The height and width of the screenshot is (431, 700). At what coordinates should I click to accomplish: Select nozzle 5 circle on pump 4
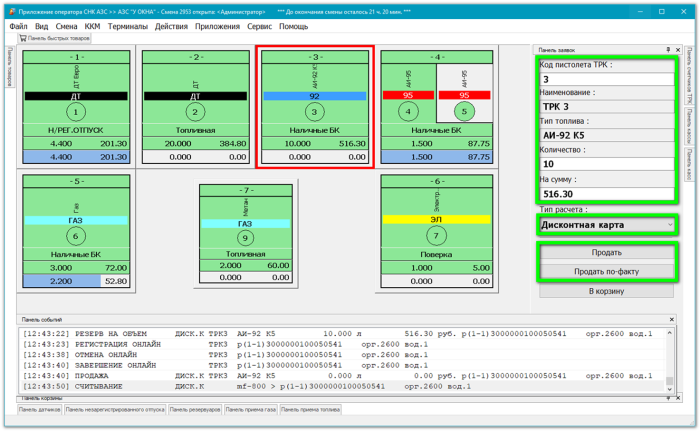point(464,112)
